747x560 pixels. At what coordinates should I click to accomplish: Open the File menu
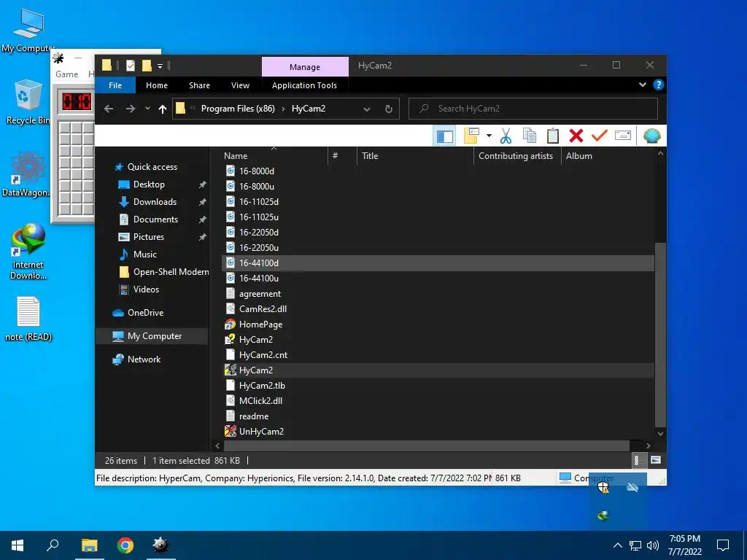pyautogui.click(x=115, y=85)
